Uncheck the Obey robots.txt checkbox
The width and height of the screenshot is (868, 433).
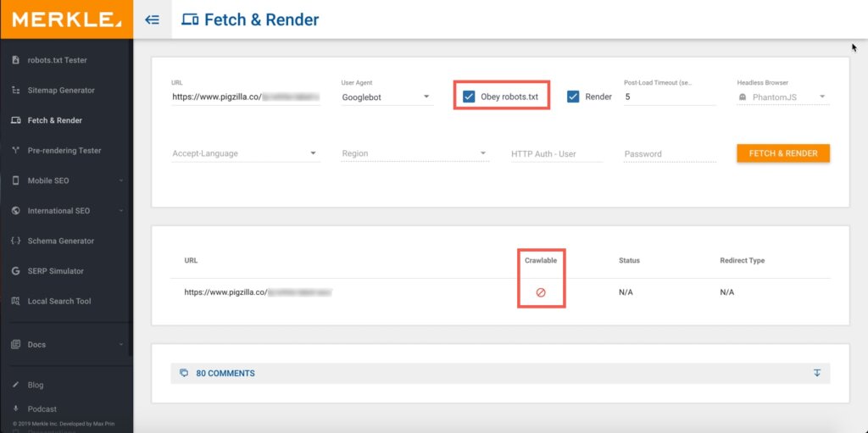469,97
